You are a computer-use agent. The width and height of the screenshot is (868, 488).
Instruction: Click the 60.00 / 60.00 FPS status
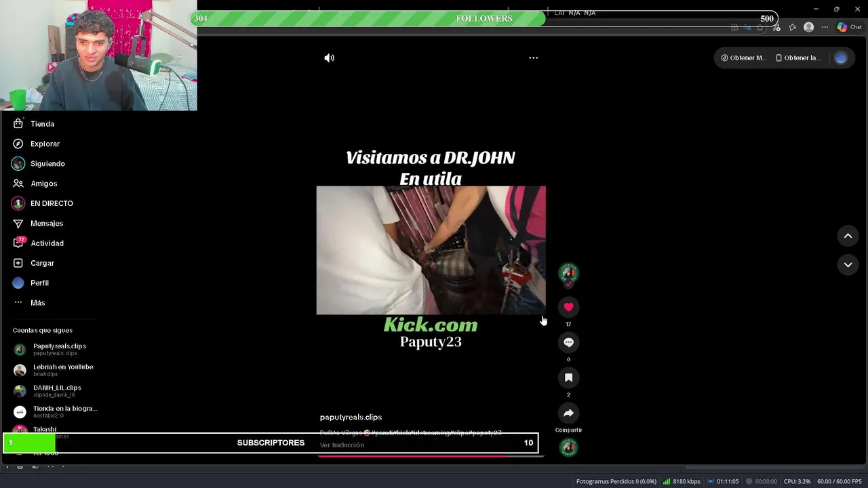pos(839,481)
